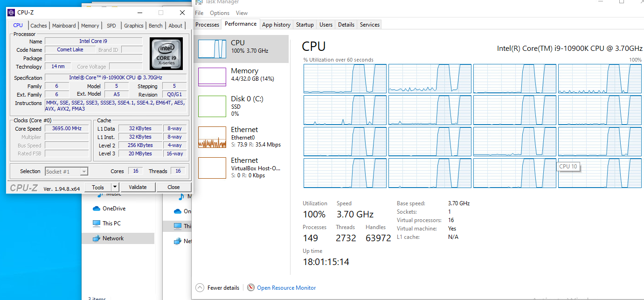Click the top-left logical processor graph
This screenshot has height=300, width=644.
345,78
